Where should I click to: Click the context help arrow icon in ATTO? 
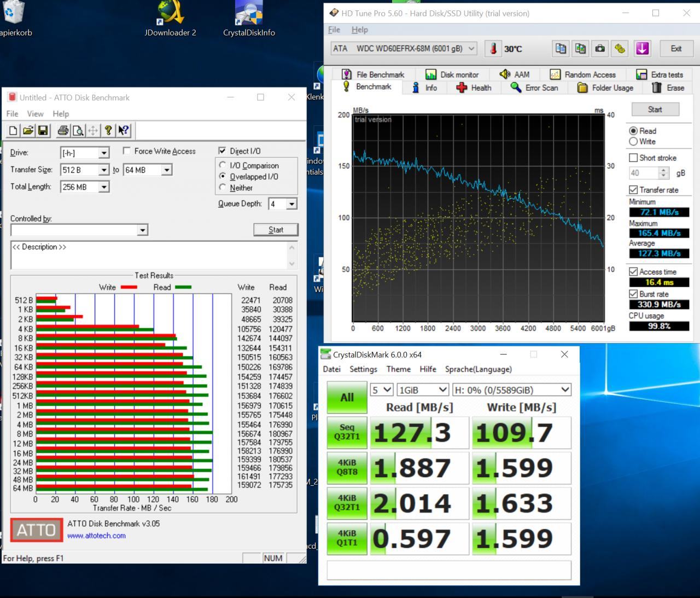(124, 130)
